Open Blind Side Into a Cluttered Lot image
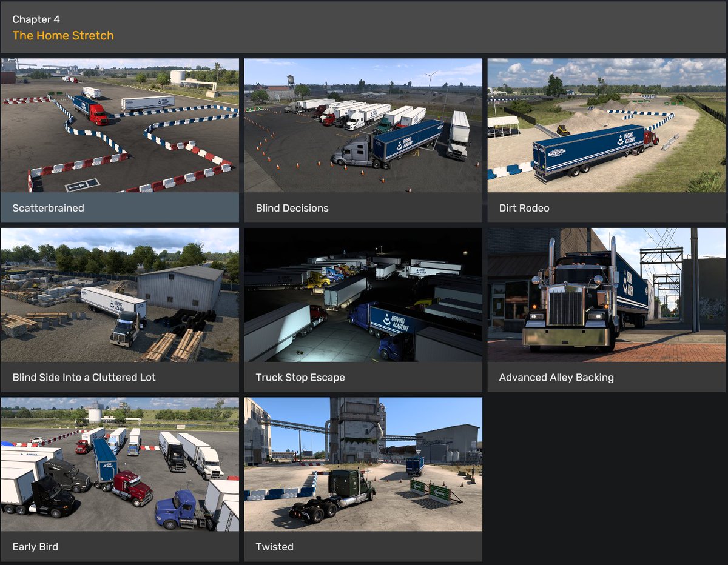The width and height of the screenshot is (728, 565). click(120, 295)
